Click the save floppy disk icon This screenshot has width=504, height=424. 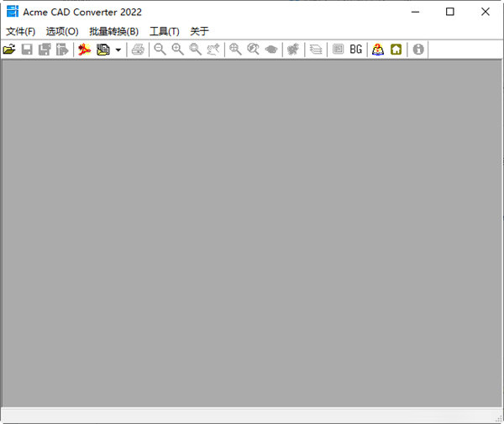coord(27,50)
